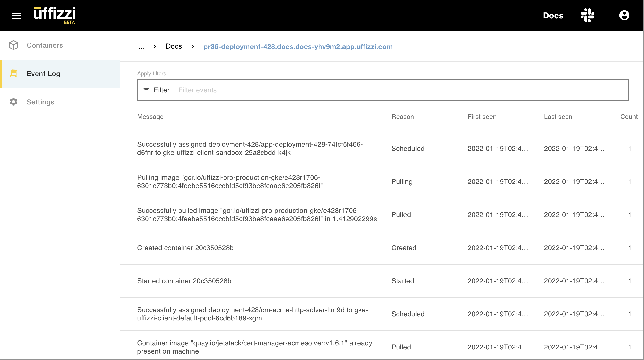Image resolution: width=644 pixels, height=360 pixels.
Task: Click inside the Filter events field
Action: click(225, 90)
